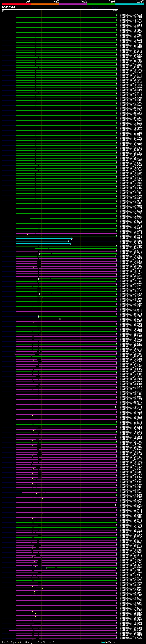Click the green alignment bar for Q07CZ3

pyautogui.click(x=66, y=15)
